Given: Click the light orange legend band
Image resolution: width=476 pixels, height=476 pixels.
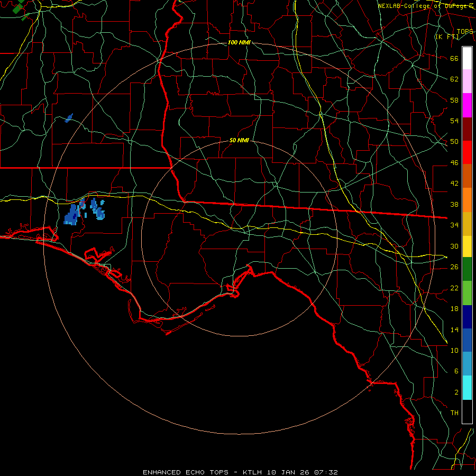Looking at the screenshot, I should click(x=467, y=200).
